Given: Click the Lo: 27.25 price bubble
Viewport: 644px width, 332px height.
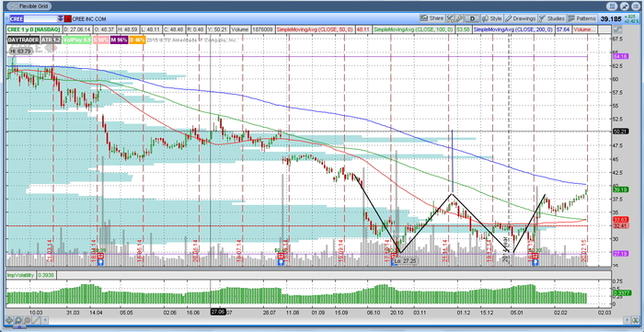Looking at the screenshot, I should click(405, 261).
